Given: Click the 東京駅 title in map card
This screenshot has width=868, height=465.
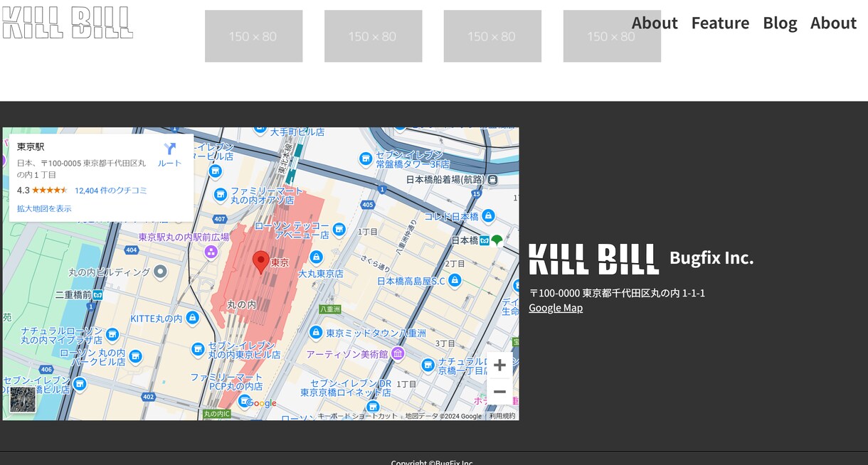Looking at the screenshot, I should [x=31, y=147].
